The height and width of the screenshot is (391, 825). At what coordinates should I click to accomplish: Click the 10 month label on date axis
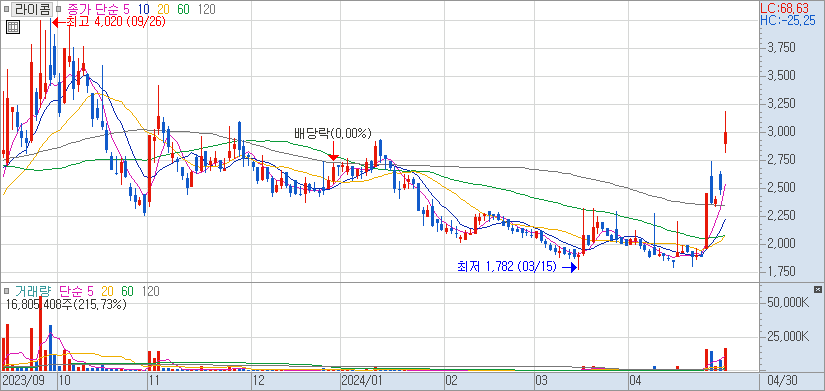tap(65, 380)
